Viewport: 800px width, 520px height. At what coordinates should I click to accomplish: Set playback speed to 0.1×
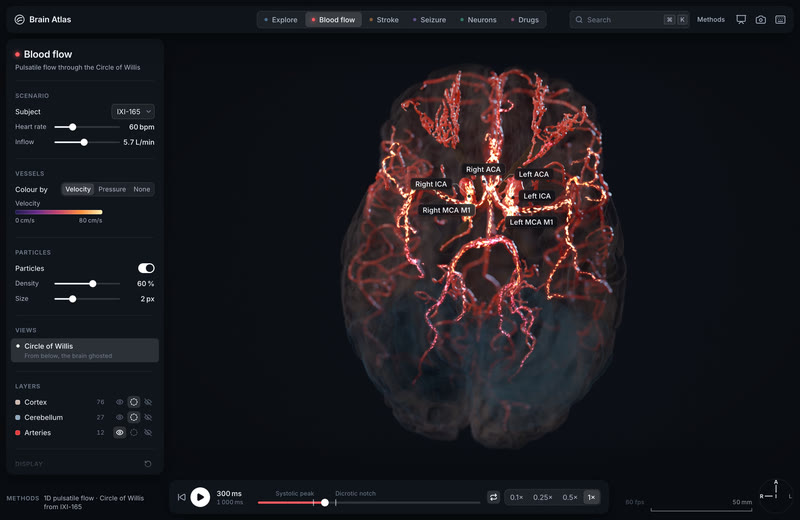[x=516, y=497]
